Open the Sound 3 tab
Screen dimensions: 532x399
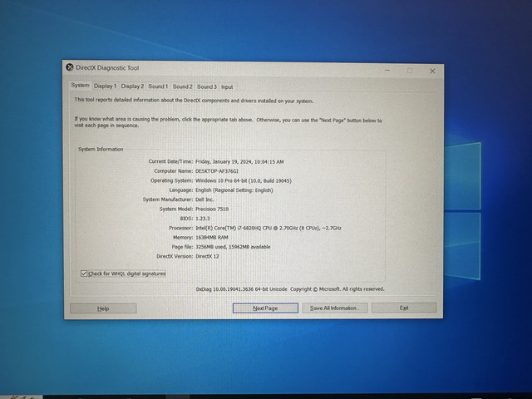tap(207, 86)
